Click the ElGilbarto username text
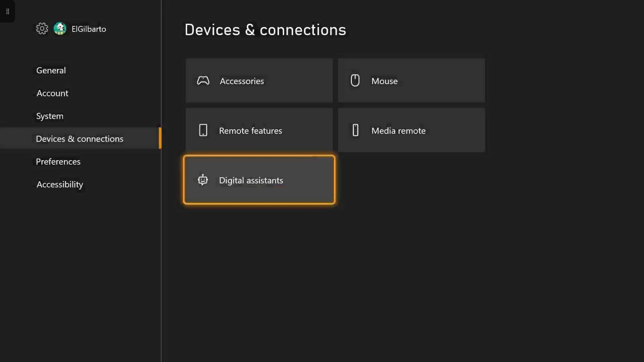Viewport: 644px width, 362px height. pos(89,29)
